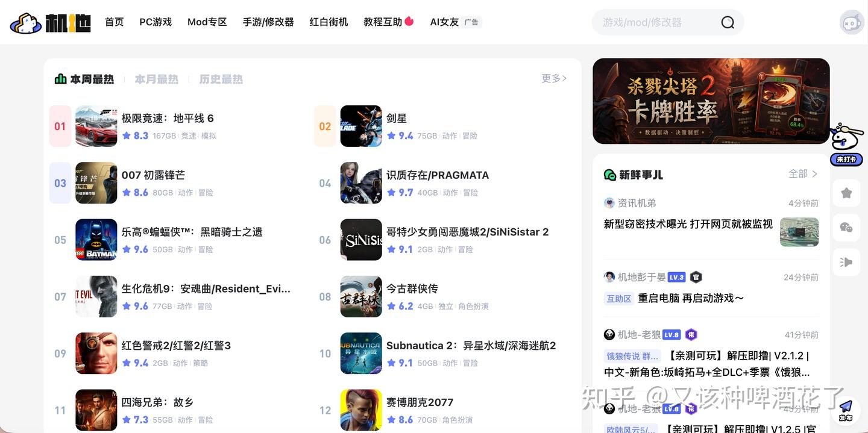Image resolution: width=868 pixels, height=433 pixels.
Task: Open 赛博朋克2077 cover thumbnail
Action: [x=361, y=410]
